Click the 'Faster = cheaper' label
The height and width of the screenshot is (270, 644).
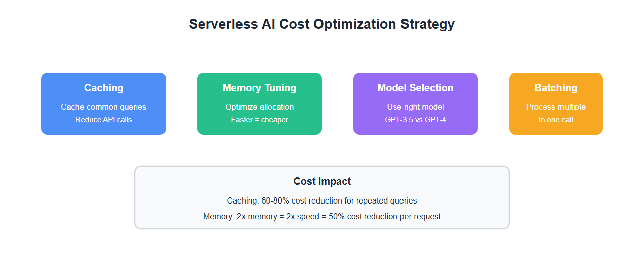click(x=260, y=120)
